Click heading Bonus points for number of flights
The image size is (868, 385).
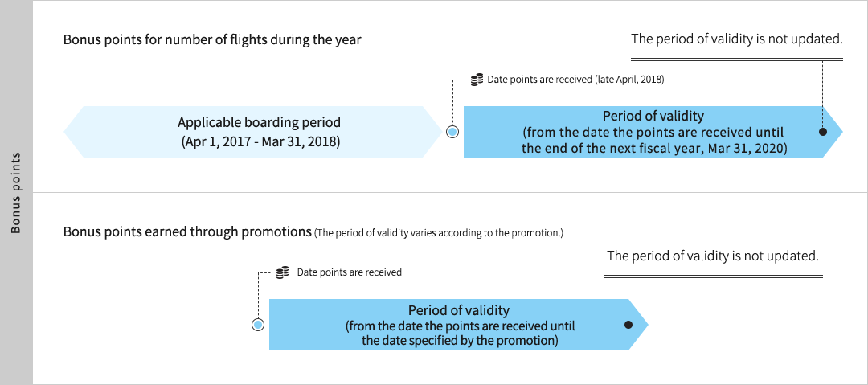[212, 40]
